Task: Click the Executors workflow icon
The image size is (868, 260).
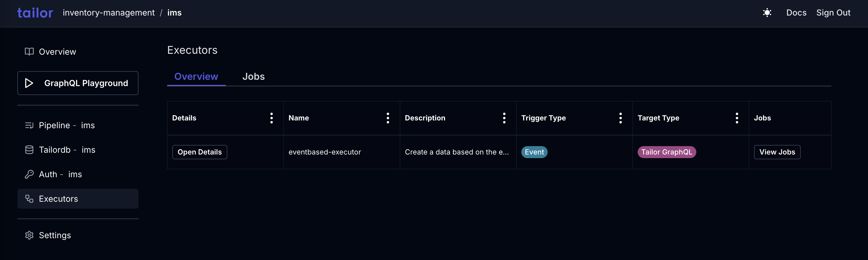Action: (29, 199)
